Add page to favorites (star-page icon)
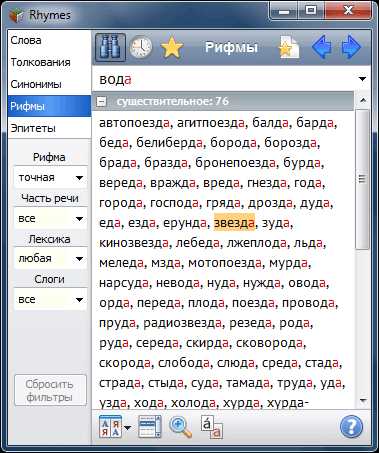Viewport: 379px width, 453px height. (289, 47)
